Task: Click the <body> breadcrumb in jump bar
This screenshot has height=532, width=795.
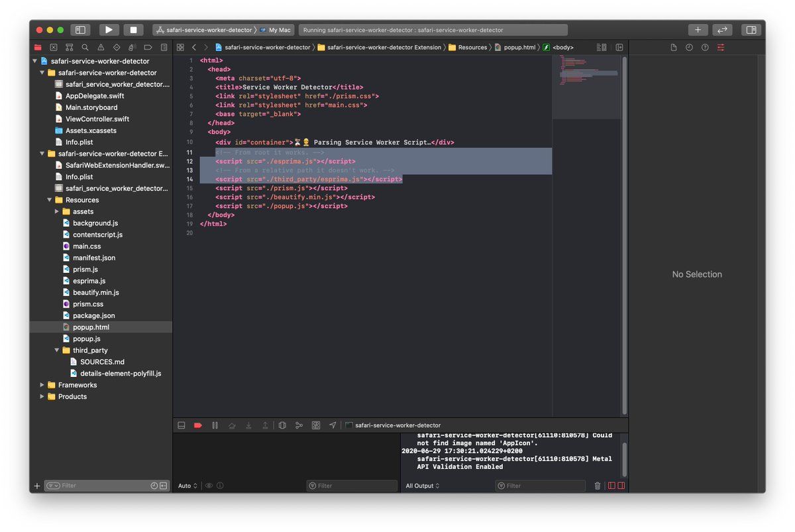Action: (x=558, y=48)
